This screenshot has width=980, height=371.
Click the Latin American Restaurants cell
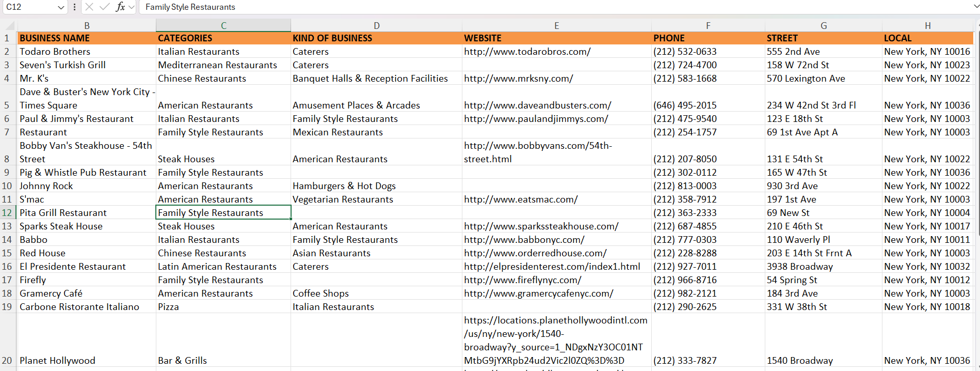(x=223, y=266)
